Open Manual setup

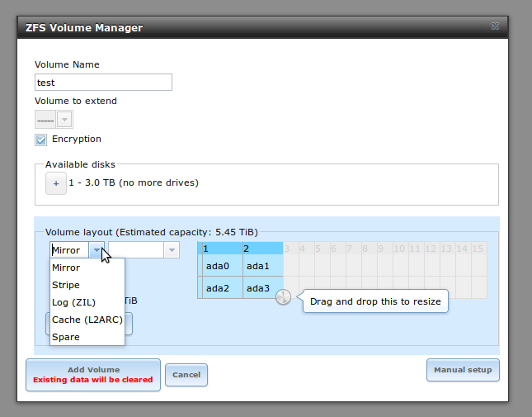463,370
